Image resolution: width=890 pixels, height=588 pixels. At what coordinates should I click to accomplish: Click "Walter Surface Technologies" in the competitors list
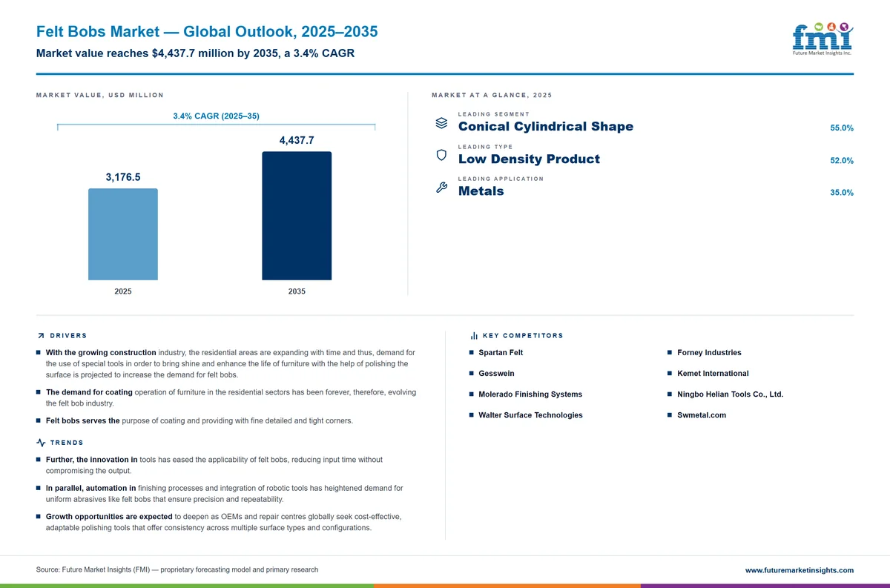point(531,415)
